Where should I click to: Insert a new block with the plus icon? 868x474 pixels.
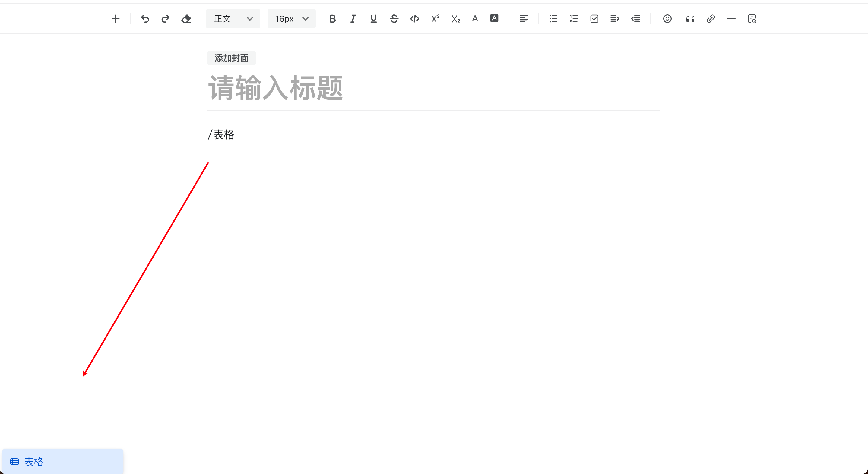coord(115,18)
